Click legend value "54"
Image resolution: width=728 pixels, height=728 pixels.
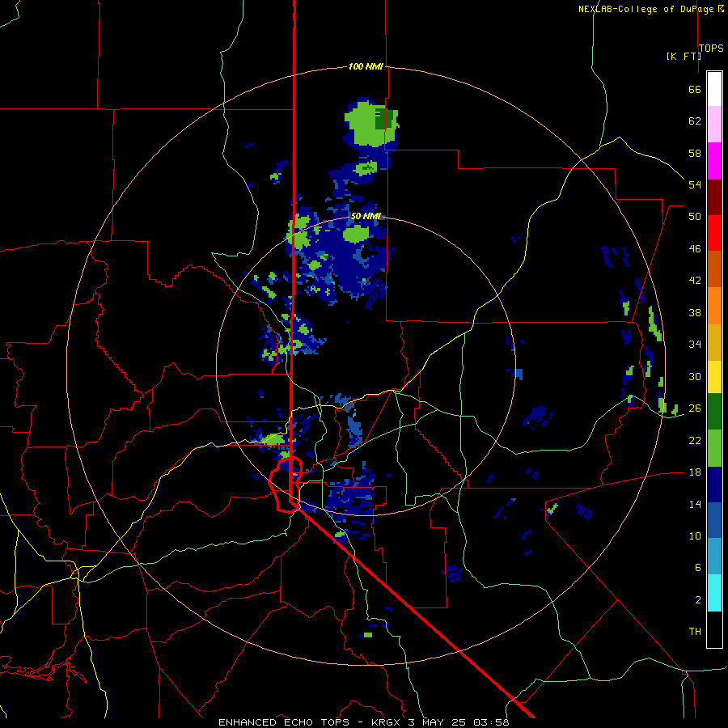[695, 184]
